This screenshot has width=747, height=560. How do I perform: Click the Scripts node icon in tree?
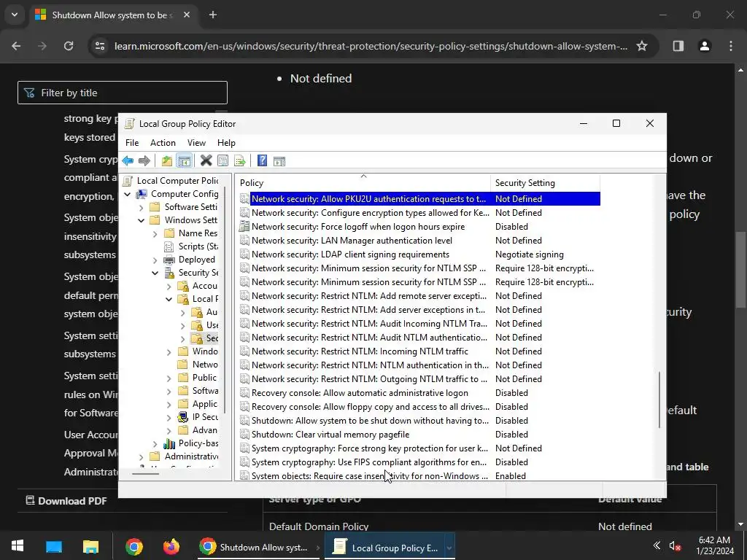click(169, 246)
